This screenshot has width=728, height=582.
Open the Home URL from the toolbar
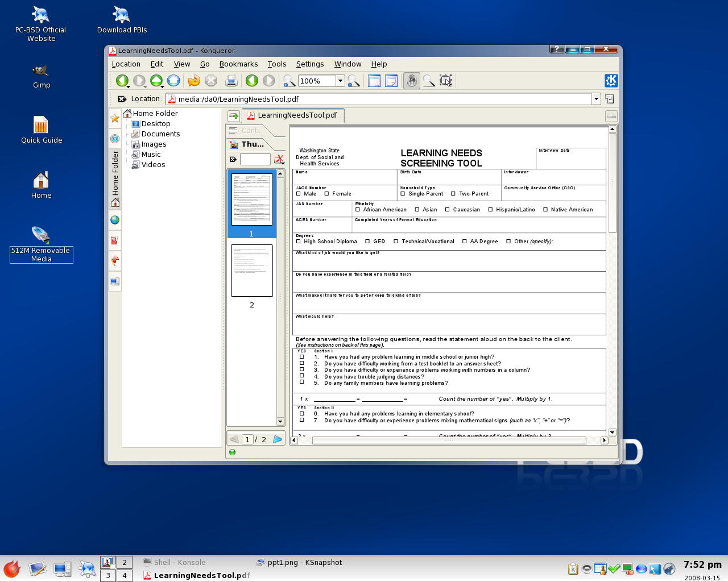coord(173,81)
